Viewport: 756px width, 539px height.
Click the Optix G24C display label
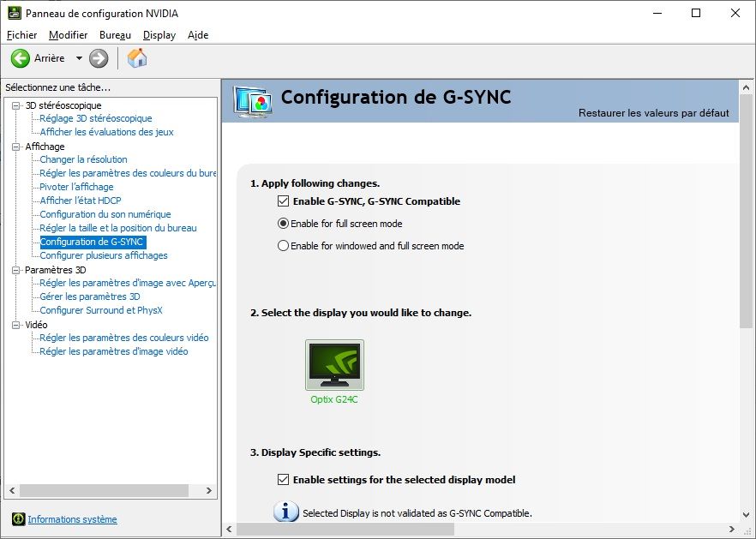(x=334, y=399)
